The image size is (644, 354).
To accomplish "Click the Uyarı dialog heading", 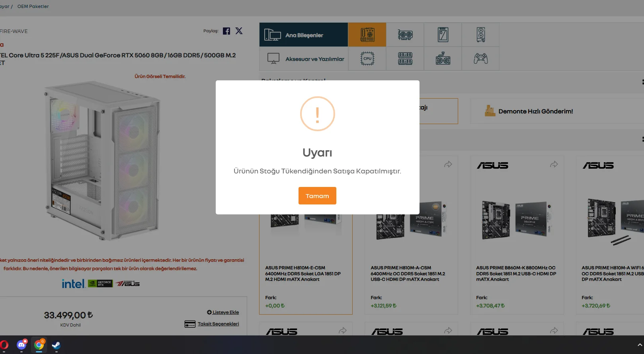I will [317, 153].
